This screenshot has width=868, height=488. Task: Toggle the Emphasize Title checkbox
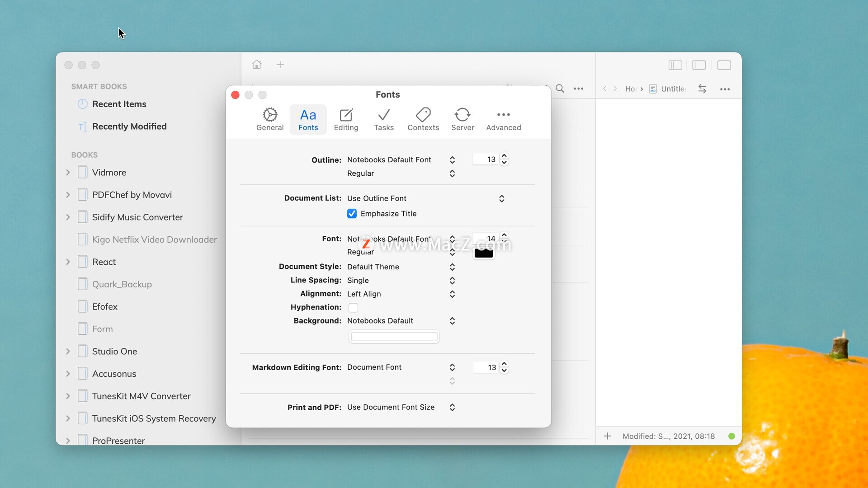352,214
